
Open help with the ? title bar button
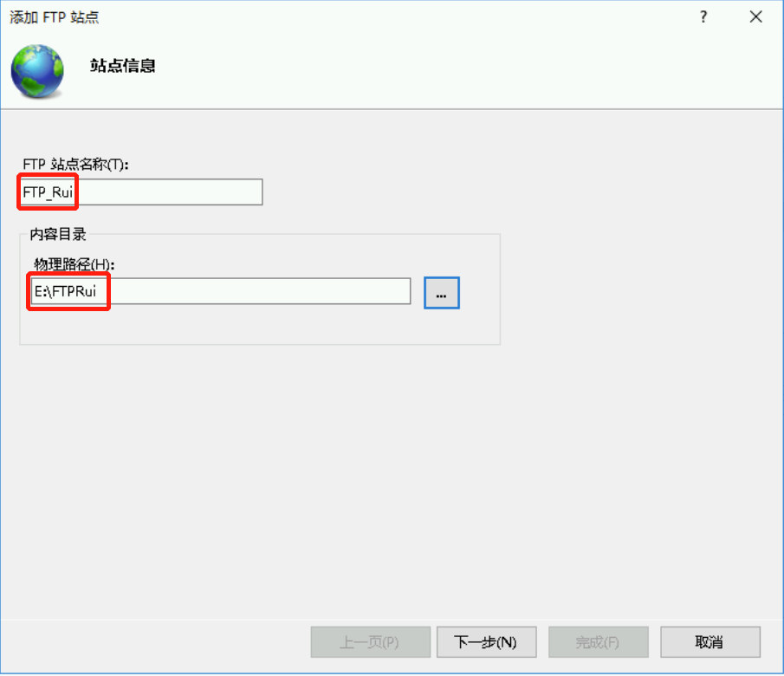point(703,16)
